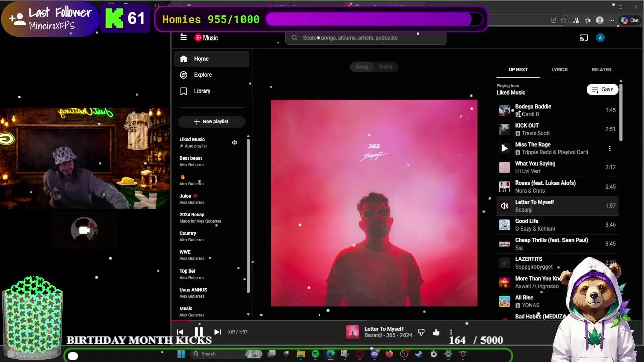
Task: Skip to the previous track
Action: click(x=180, y=332)
